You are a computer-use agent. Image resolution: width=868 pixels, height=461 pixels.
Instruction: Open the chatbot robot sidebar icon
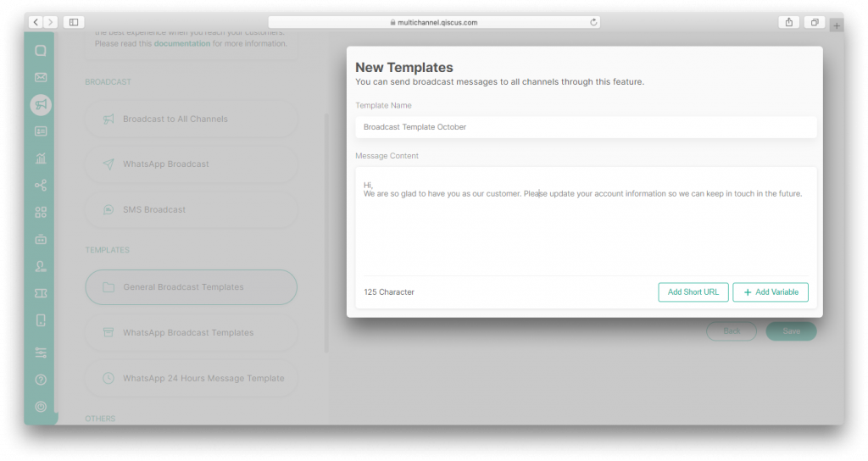[41, 239]
